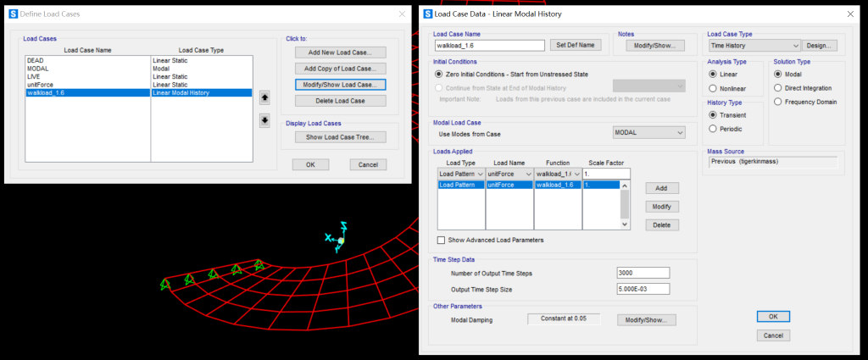The width and height of the screenshot is (868, 360).
Task: Click Add New Load Case button
Action: 340,53
